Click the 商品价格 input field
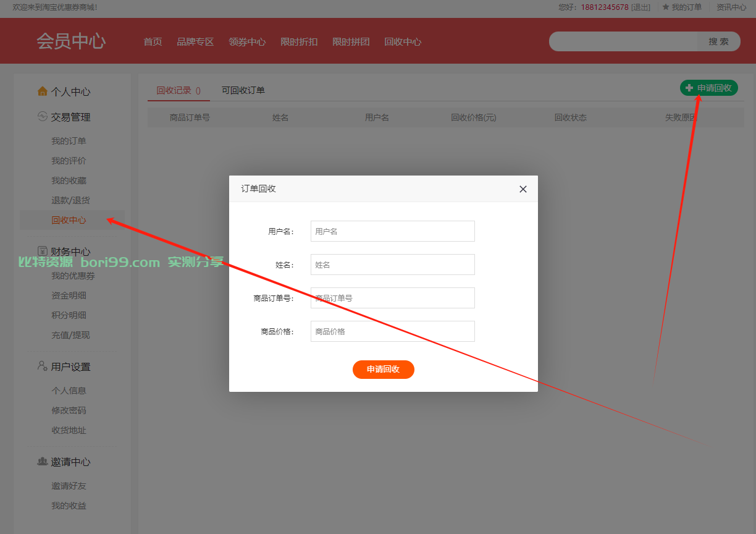Viewport: 756px width, 534px height. tap(393, 331)
